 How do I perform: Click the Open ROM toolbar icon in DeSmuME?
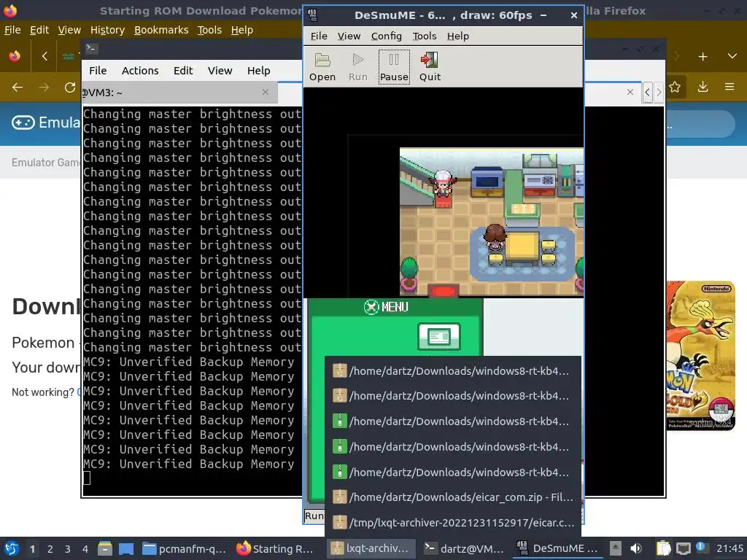[x=322, y=67]
